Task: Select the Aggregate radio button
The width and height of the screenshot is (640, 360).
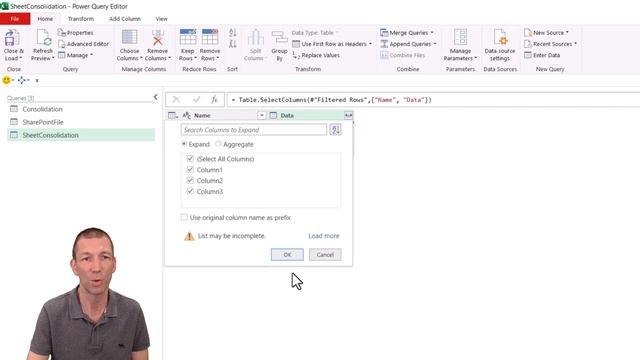Action: 218,144
